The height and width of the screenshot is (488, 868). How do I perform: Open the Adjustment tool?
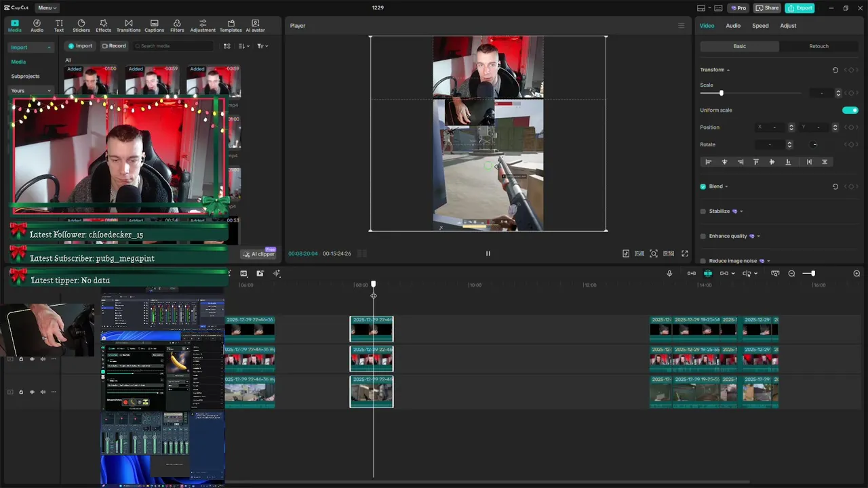pos(203,26)
